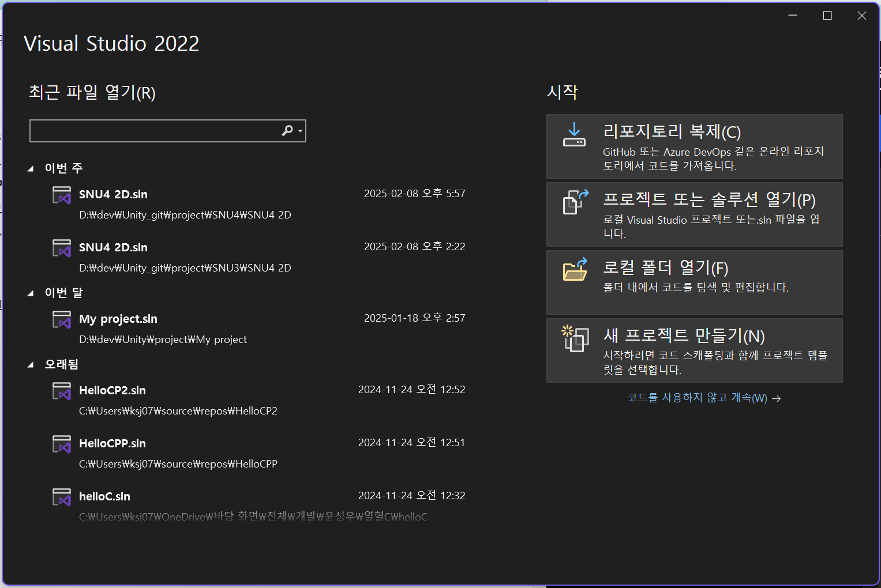This screenshot has width=881, height=588.
Task: Open SNU4 2D.sln from the SNU4 folder
Action: click(258, 204)
